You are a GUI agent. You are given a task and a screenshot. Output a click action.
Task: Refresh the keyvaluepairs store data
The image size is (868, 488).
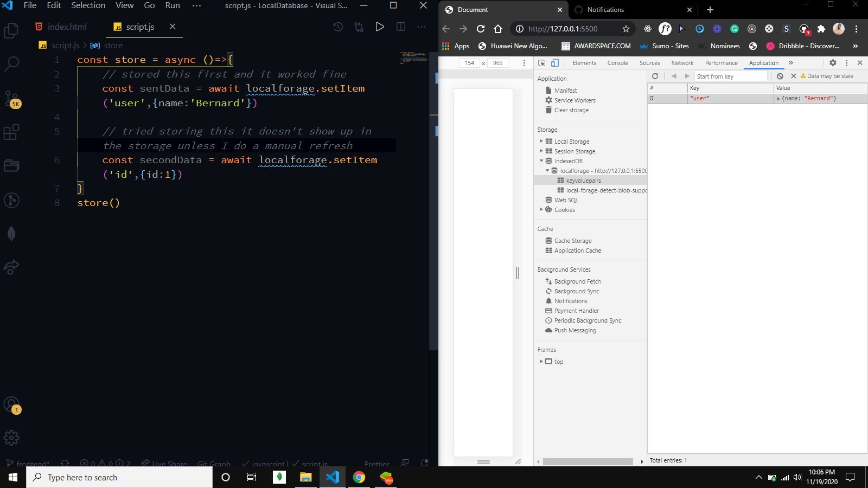pyautogui.click(x=655, y=76)
